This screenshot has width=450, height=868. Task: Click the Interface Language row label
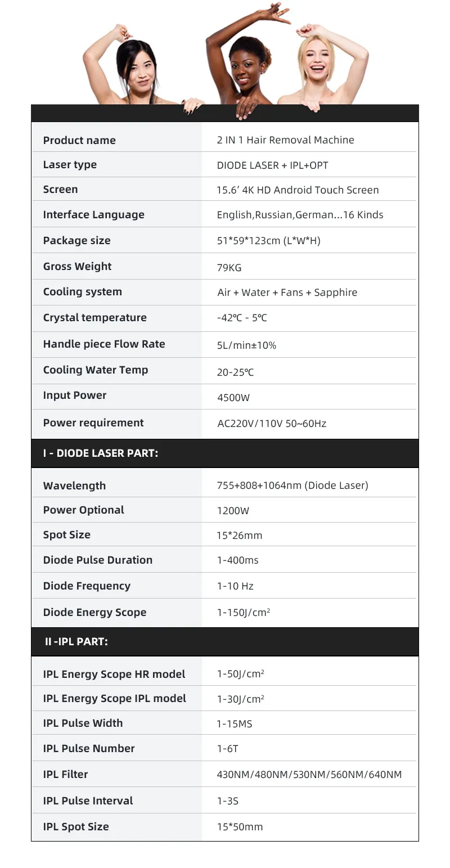(x=94, y=214)
